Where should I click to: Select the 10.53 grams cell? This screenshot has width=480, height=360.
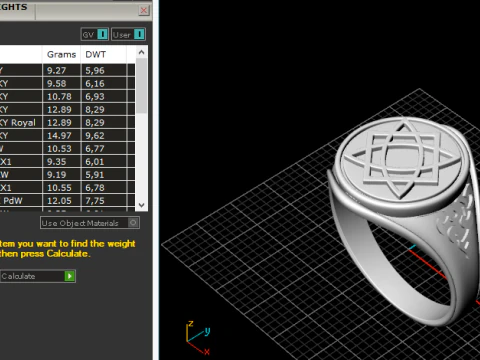click(61, 148)
